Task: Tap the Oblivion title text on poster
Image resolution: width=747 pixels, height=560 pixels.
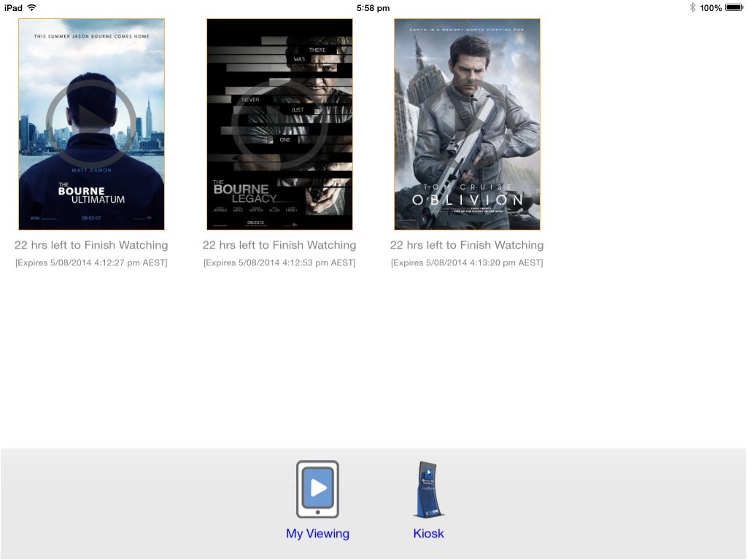Action: pos(467,200)
